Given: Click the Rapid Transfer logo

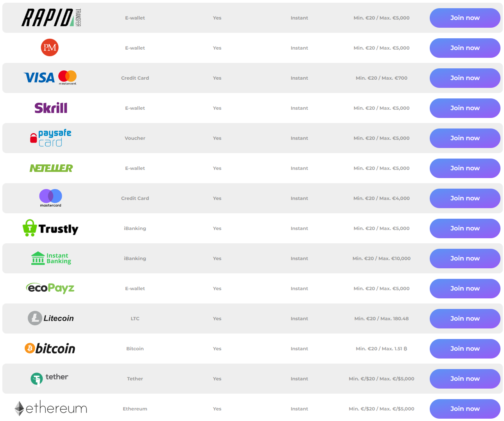Looking at the screenshot, I should pos(50,18).
